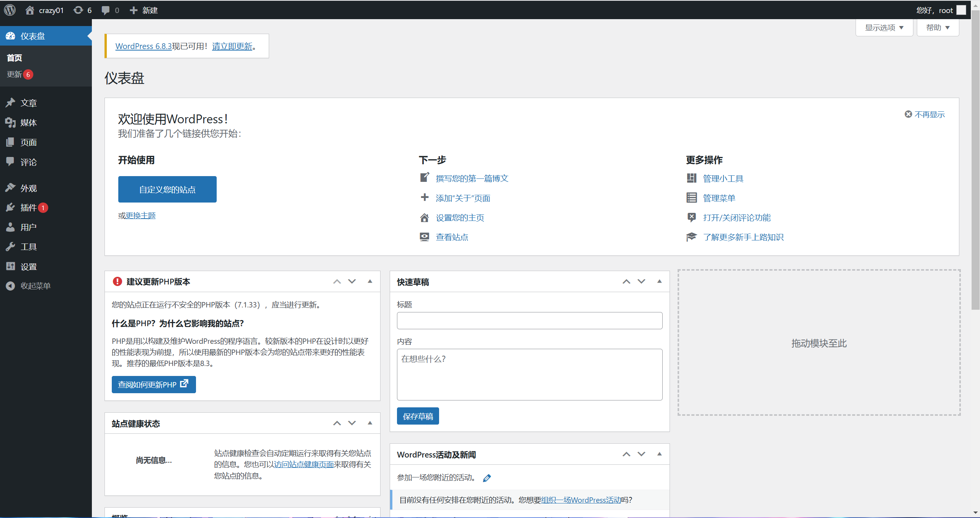Open the 更新 submenu item
This screenshot has width=980, height=518.
15,74
